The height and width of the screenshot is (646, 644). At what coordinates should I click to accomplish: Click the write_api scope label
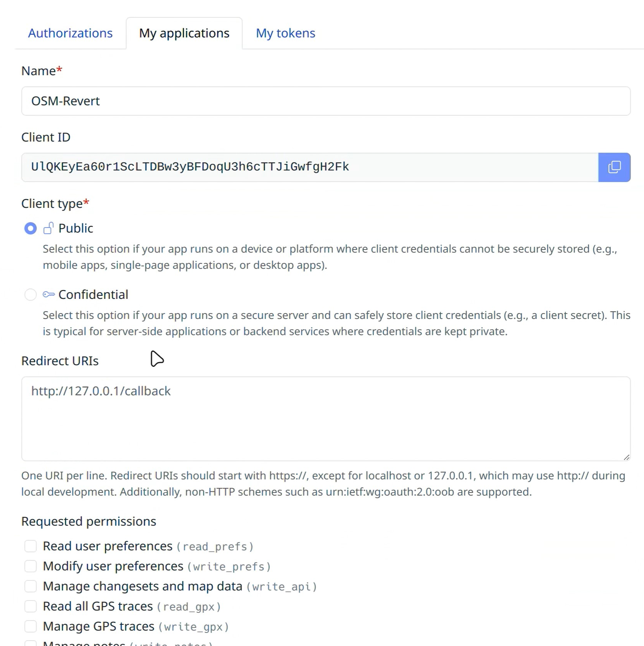point(282,587)
